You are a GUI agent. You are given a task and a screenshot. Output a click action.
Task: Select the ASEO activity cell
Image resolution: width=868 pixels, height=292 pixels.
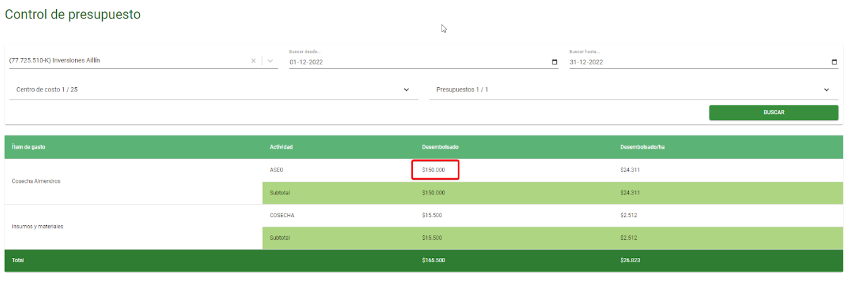pyautogui.click(x=277, y=170)
